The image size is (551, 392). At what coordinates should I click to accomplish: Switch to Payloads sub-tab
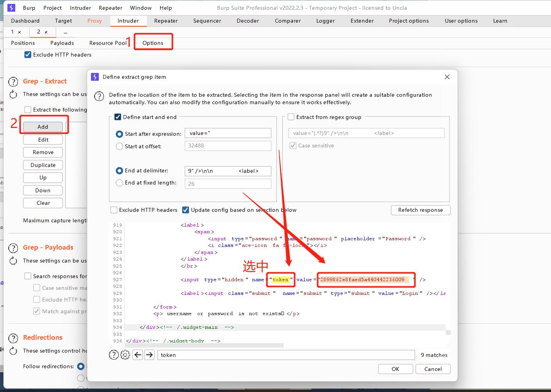(62, 43)
